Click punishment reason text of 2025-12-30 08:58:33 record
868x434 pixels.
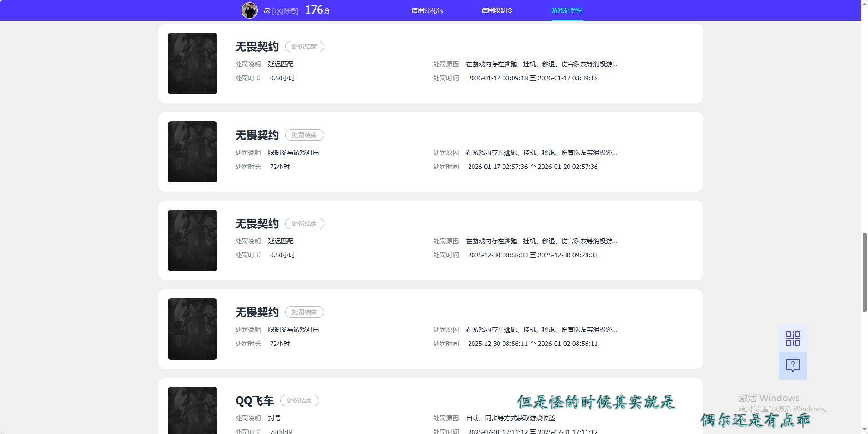tap(542, 241)
